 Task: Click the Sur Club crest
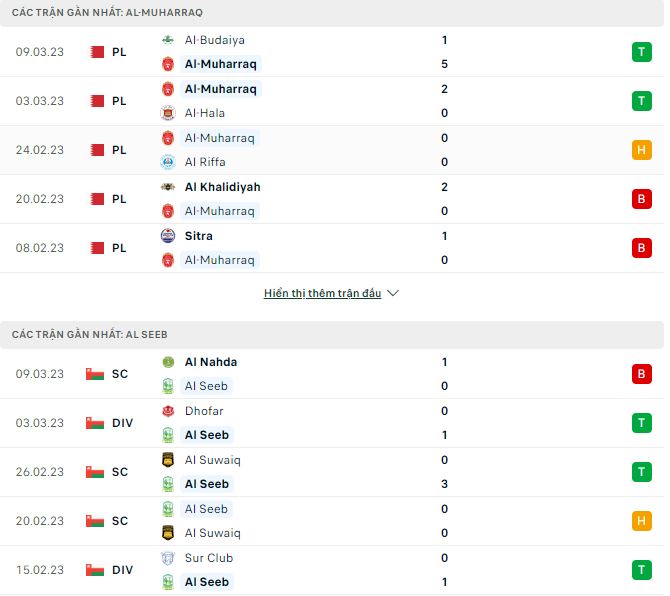[x=168, y=558]
